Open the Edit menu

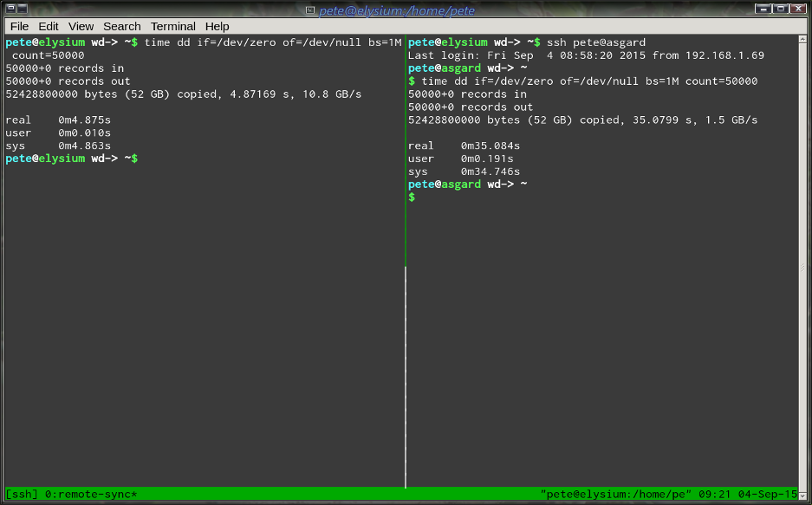49,26
